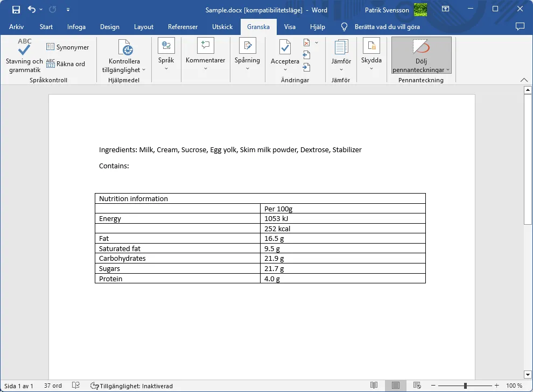Click 'Tillgänglighet: Inaktiverad' status

coord(131,386)
